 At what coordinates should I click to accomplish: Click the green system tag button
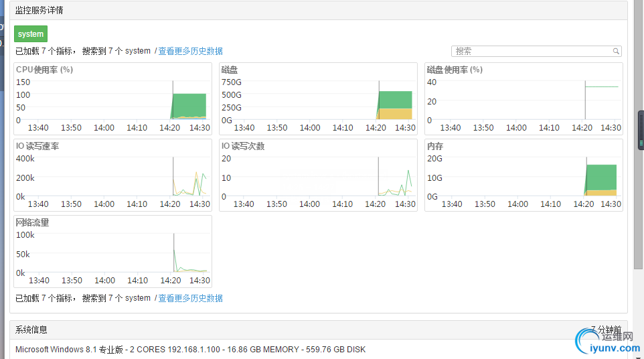(31, 33)
